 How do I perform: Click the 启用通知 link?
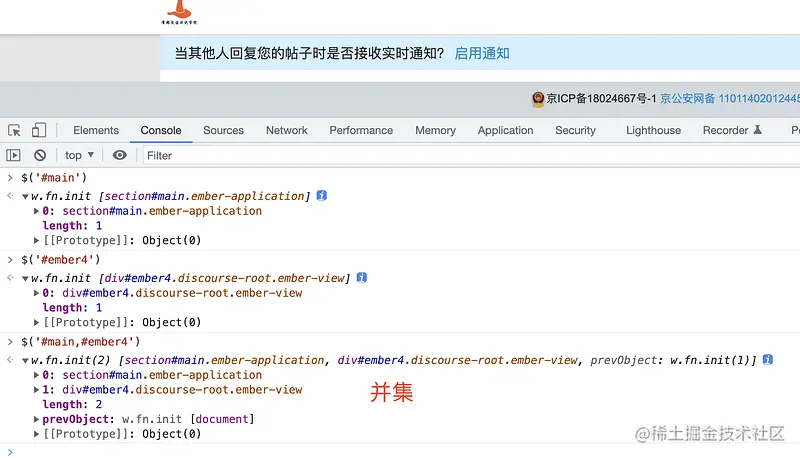[482, 53]
